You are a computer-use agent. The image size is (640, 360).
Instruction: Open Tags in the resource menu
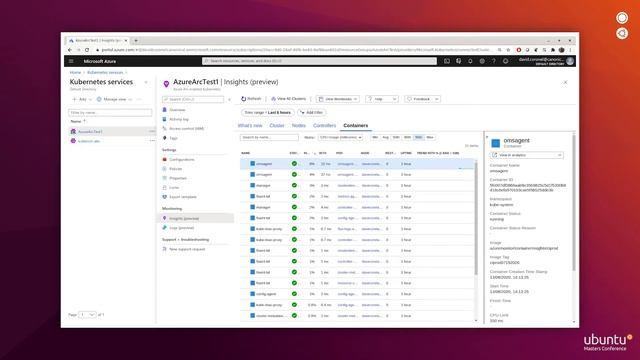(x=173, y=138)
